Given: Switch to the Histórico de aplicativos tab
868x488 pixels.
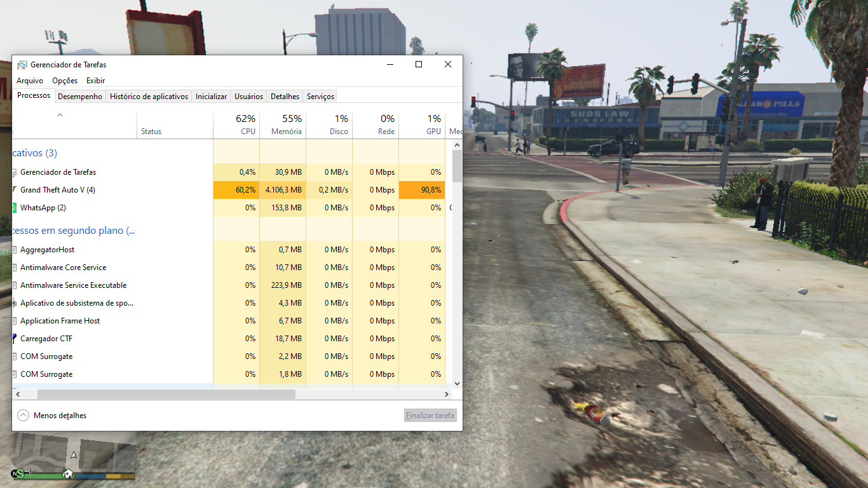Looking at the screenshot, I should (x=149, y=97).
